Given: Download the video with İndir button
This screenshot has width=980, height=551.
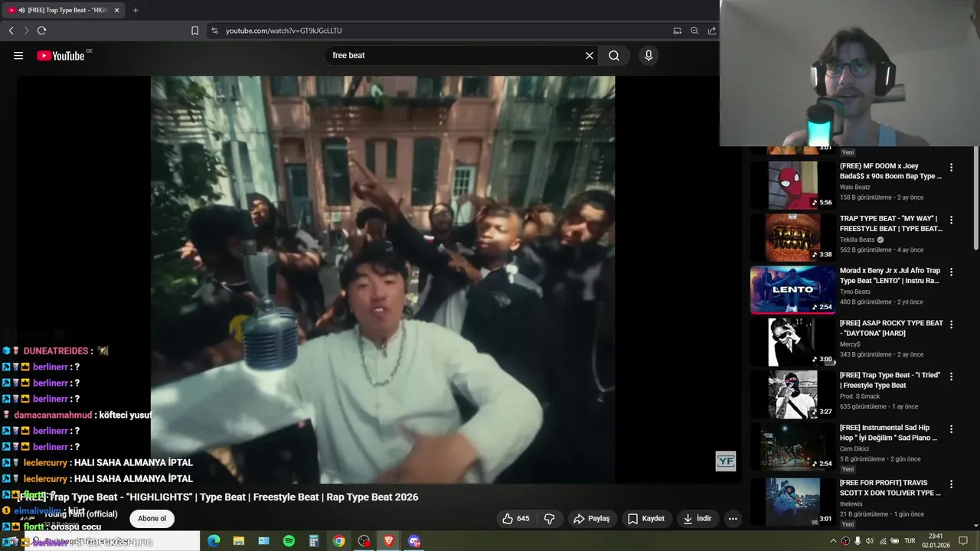Looking at the screenshot, I should [x=697, y=518].
